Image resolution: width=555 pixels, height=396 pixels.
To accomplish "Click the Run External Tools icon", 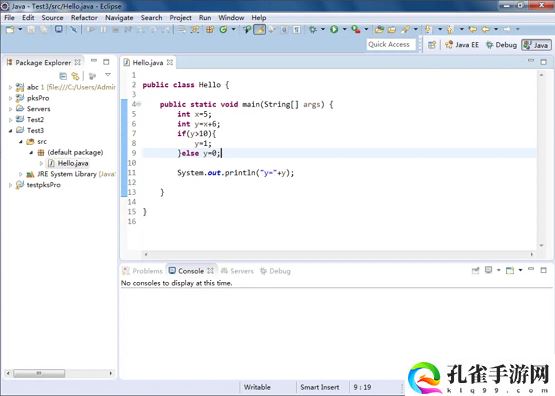I will point(356,29).
